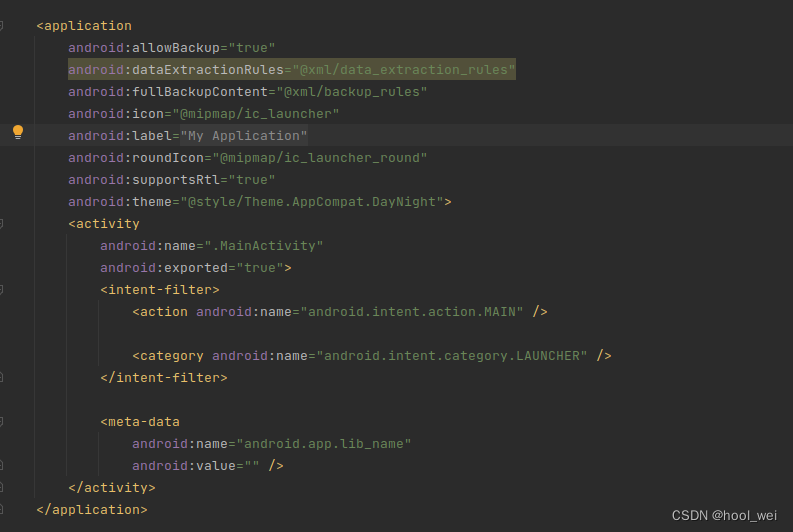Click the opening <activity tag text
This screenshot has height=532, width=793.
104,224
